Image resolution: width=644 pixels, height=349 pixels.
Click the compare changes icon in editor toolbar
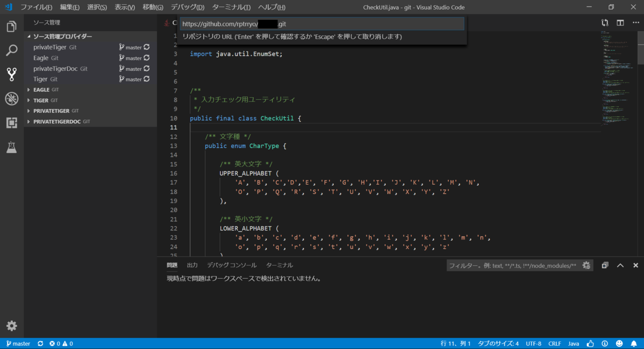click(605, 23)
